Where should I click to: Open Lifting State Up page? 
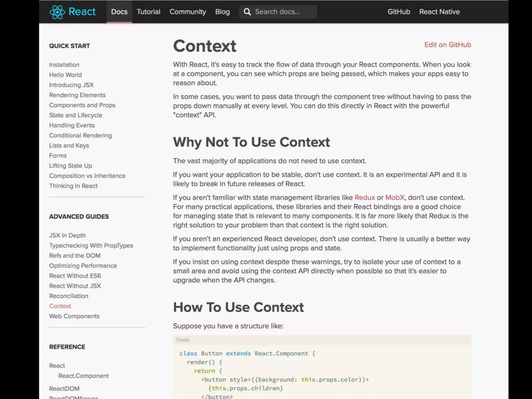[71, 166]
